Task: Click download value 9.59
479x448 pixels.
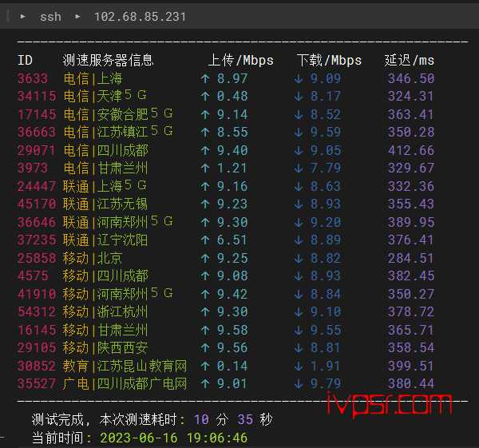Action: click(326, 132)
